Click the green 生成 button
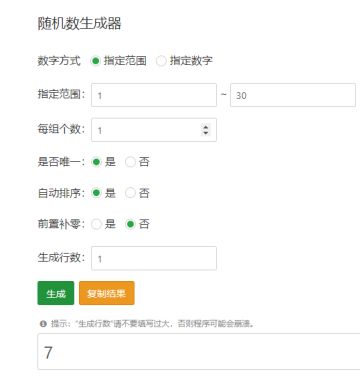 pyautogui.click(x=56, y=293)
